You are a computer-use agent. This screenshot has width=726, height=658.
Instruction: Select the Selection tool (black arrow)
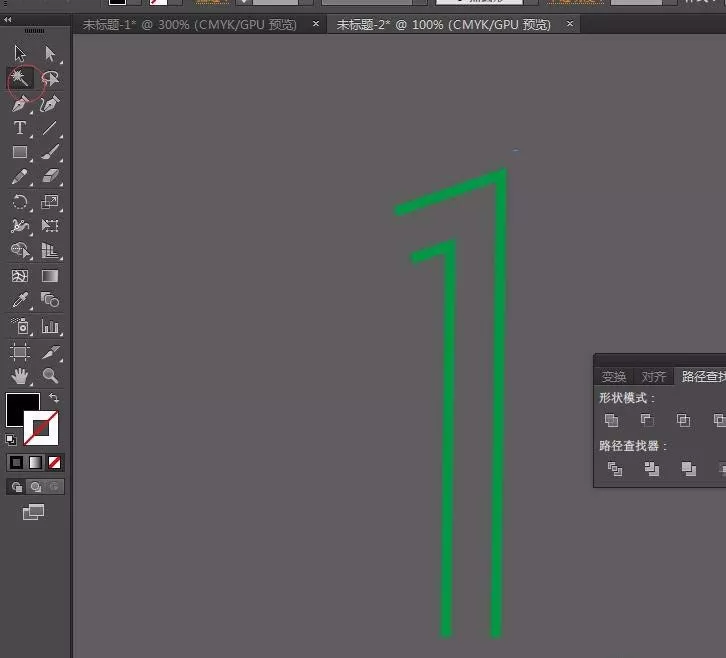pos(20,54)
